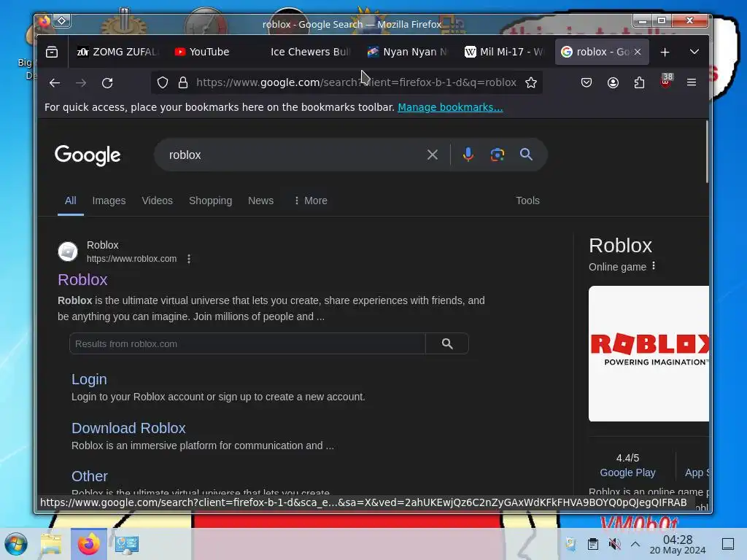Clear the Google search box text
This screenshot has height=560, width=747.
[432, 155]
